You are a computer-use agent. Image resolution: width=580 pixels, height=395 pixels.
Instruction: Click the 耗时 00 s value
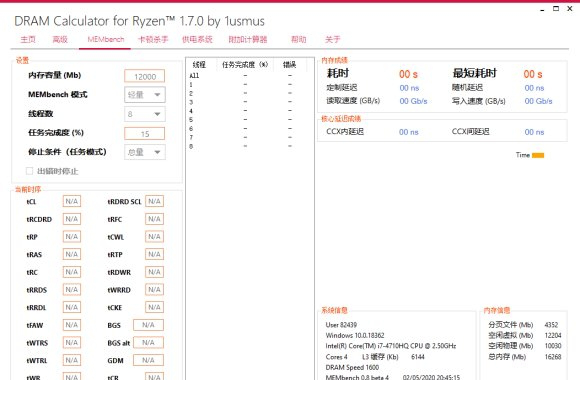(408, 74)
